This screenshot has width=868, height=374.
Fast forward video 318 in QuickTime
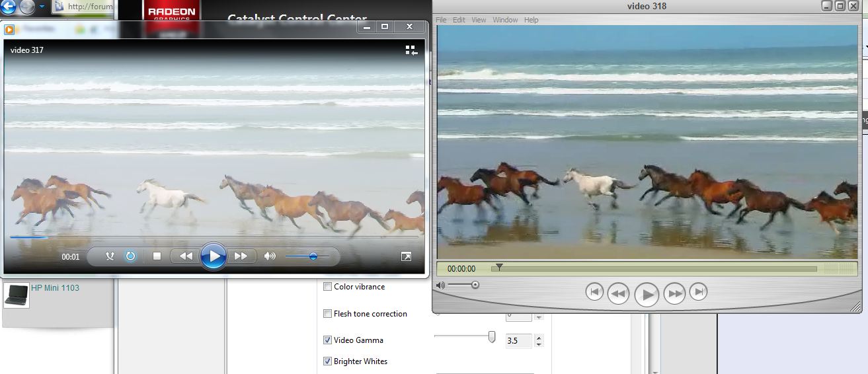pos(674,293)
